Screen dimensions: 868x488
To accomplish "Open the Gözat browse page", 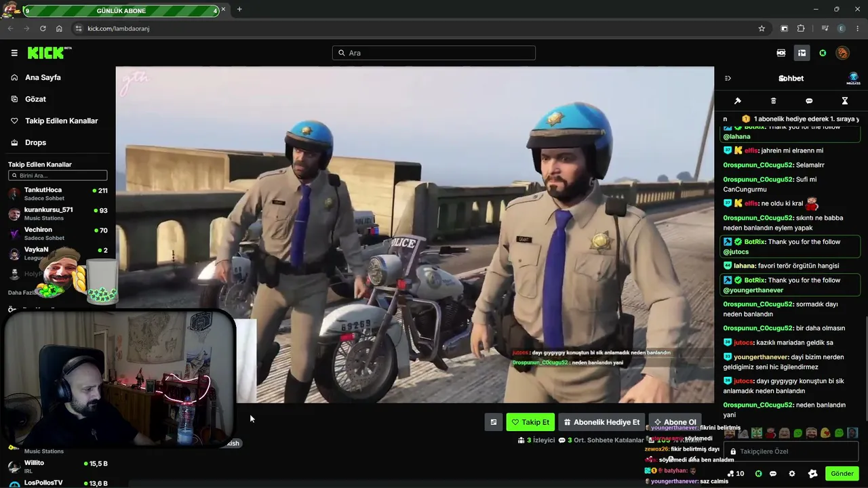I will 35,99.
